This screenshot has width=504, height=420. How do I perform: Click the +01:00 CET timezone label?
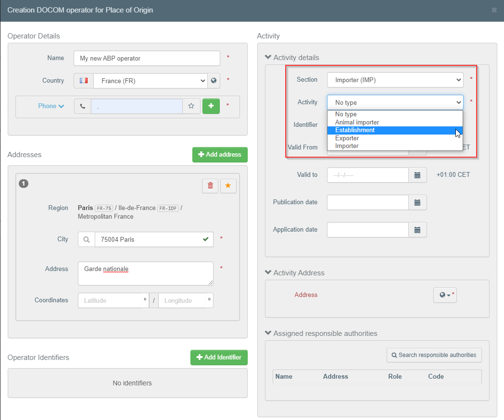pos(453,174)
